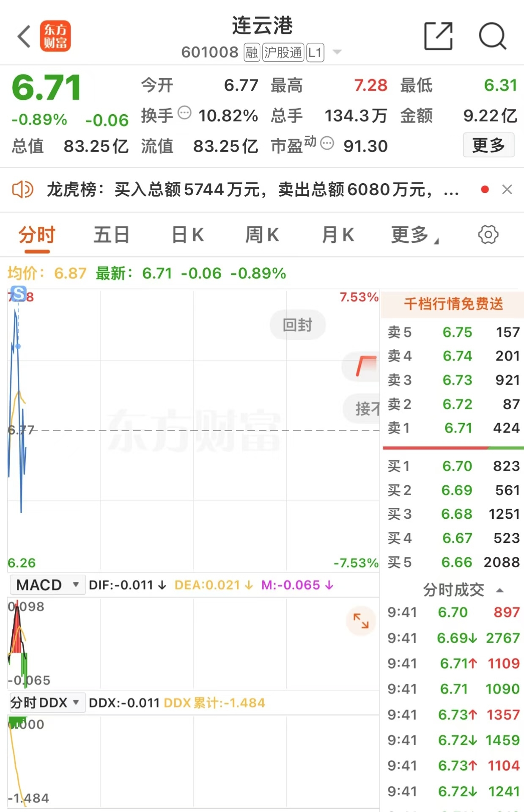The width and height of the screenshot is (524, 812).
Task: Select the 卖5 order row
Action: point(453,332)
